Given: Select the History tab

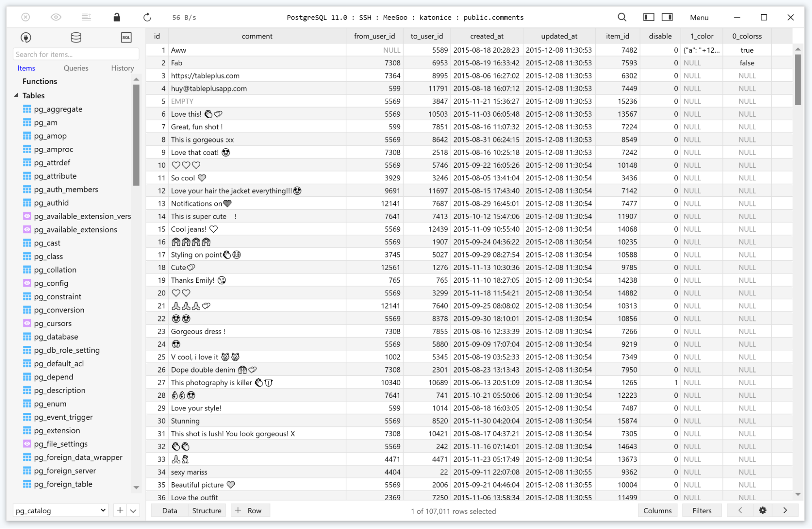Looking at the screenshot, I should (x=122, y=68).
